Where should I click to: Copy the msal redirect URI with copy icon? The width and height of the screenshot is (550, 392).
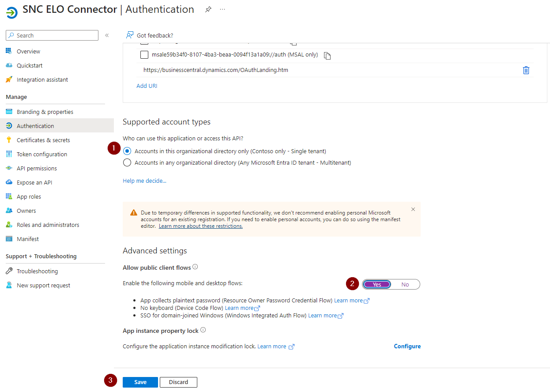tap(327, 56)
